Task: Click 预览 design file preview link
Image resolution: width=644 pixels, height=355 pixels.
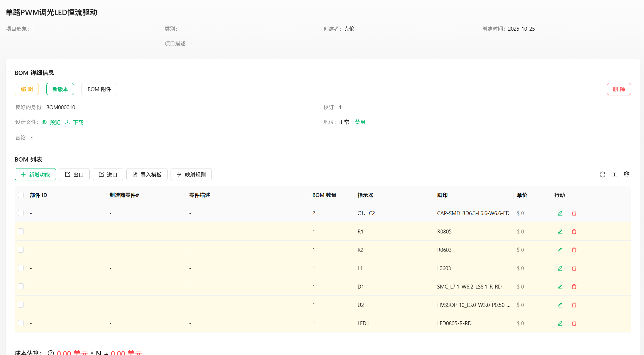Action: [51, 122]
